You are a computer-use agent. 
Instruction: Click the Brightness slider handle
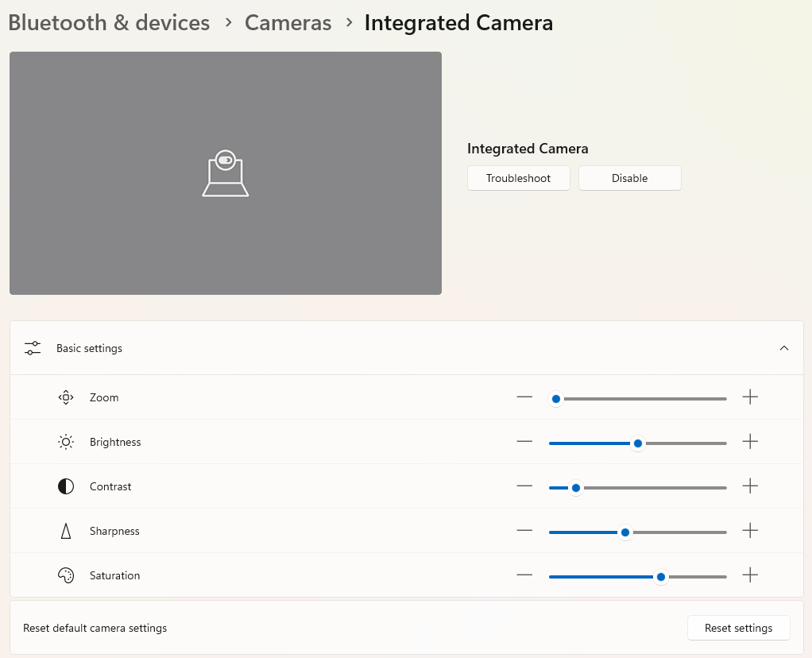pos(637,443)
